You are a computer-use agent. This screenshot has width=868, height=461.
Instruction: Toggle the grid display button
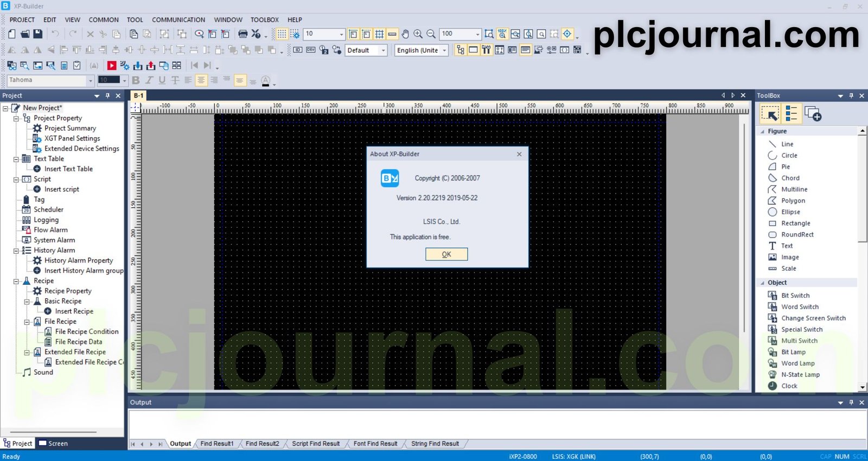coord(282,34)
